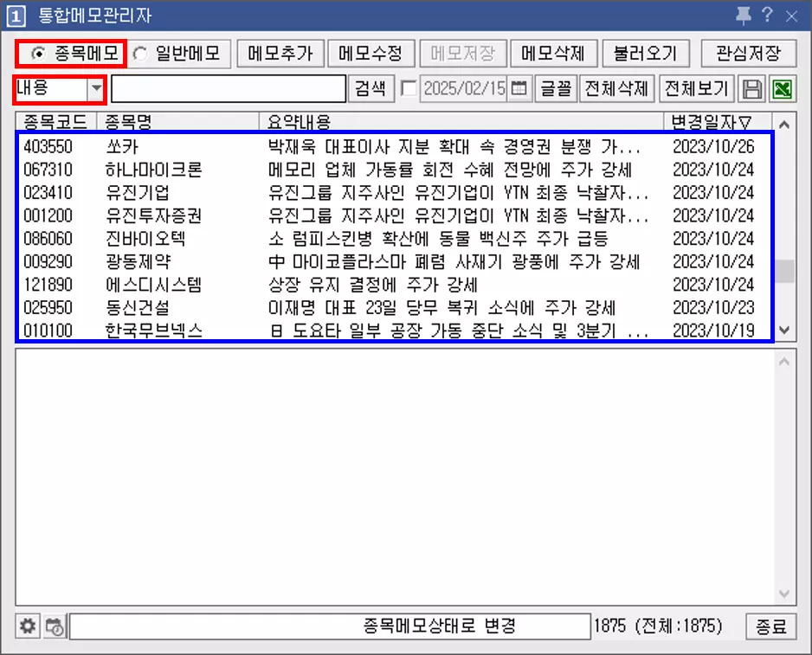Sort by the 종목명 column header

coord(177,122)
